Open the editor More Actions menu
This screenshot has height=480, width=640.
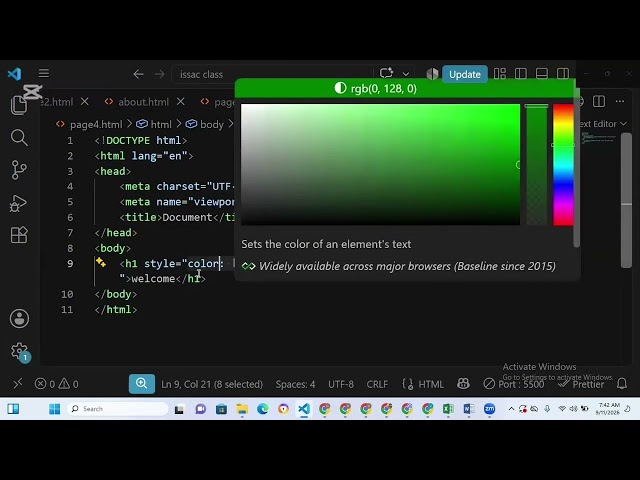click(x=620, y=101)
